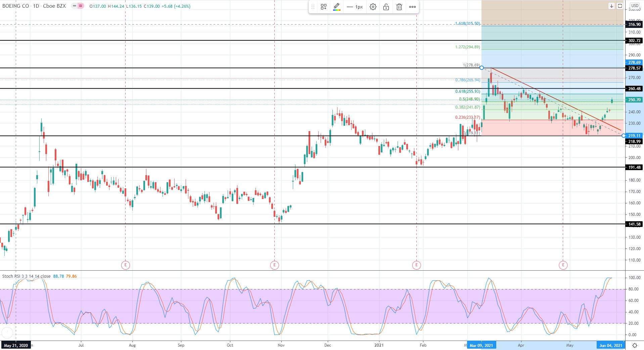Screen dimensions: 644x350
Task: Select the Fib start anchor at 278.69
Action: [x=482, y=68]
